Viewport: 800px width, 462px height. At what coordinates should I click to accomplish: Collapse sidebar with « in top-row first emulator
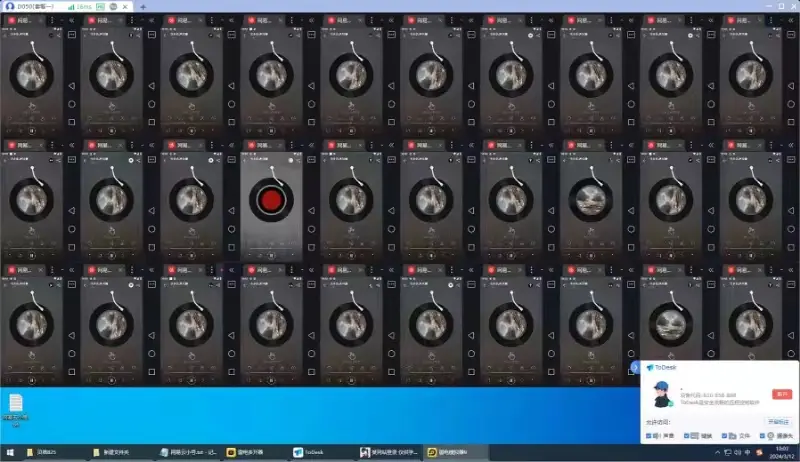pos(71,20)
